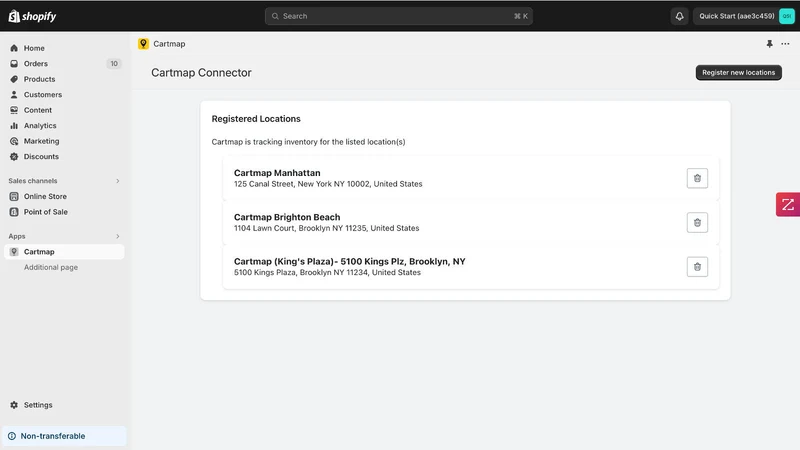Expand the Sales channels section
This screenshot has height=450, width=800.
117,181
